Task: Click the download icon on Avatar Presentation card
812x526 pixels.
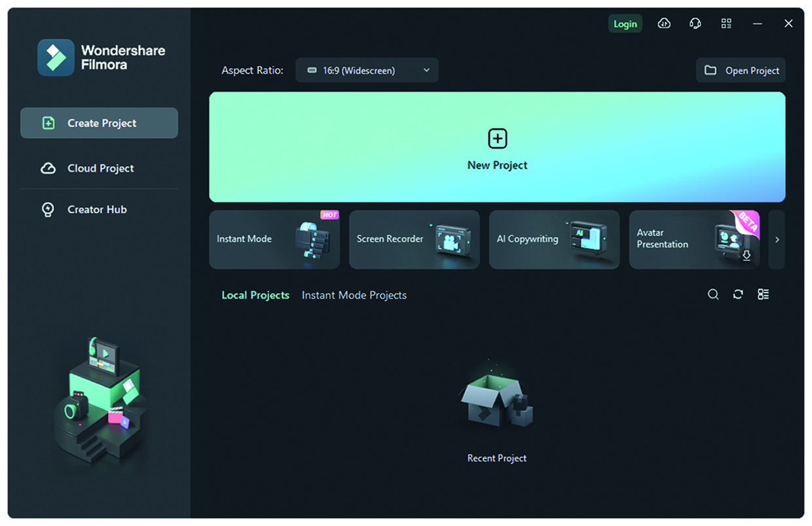Action: (747, 255)
